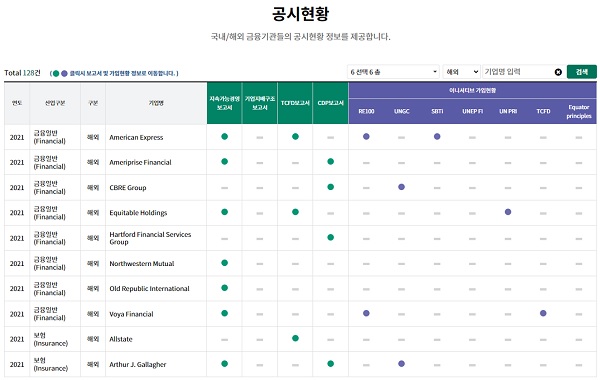Image resolution: width=600 pixels, height=380 pixels.
Task: Open Northwestern Mutual sustainability report dot
Action: 225,263
